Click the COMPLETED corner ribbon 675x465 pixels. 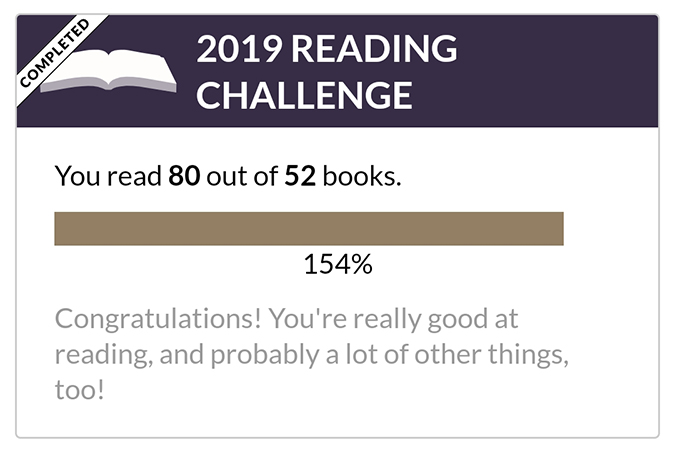click(54, 53)
